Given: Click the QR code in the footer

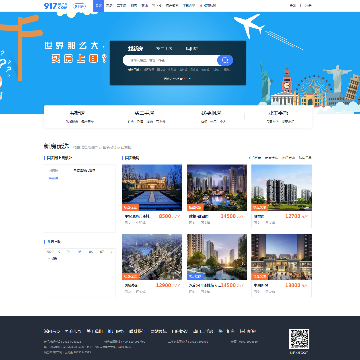Looking at the screenshot, I should tap(299, 339).
